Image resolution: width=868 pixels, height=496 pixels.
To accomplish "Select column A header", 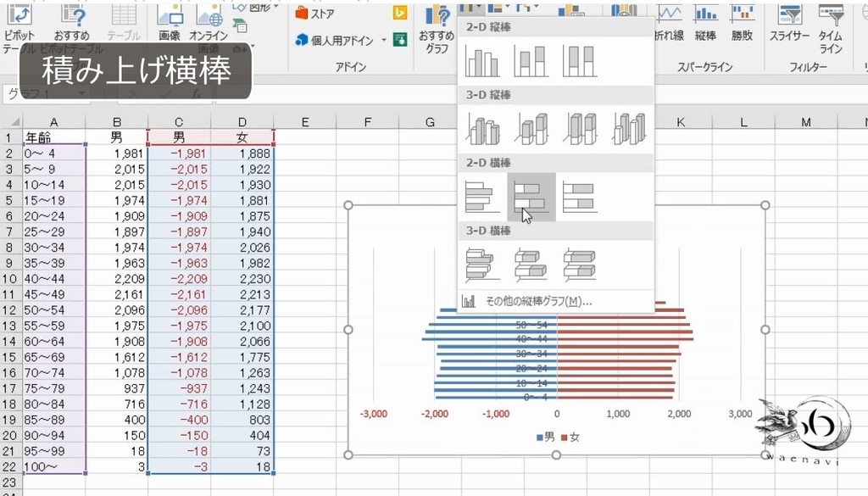I will point(53,122).
